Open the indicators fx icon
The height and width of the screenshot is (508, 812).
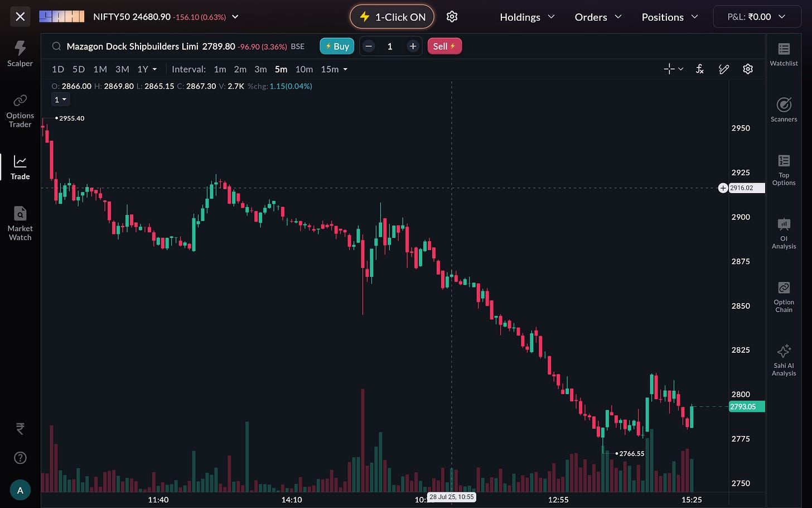click(699, 69)
